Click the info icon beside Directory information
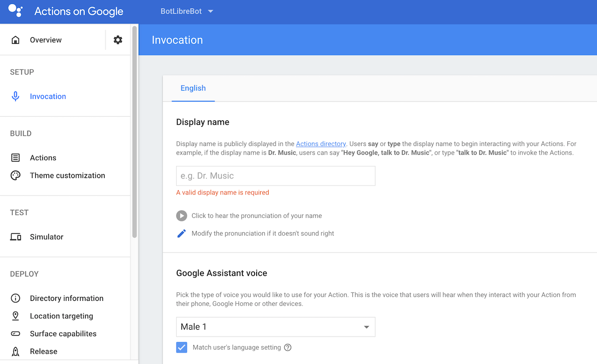This screenshot has width=597, height=364. click(15, 298)
